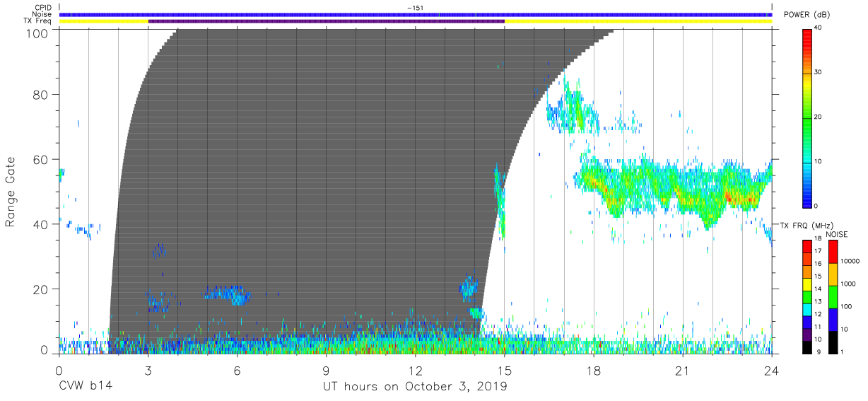The image size is (868, 401).
Task: Click the 14 label on TX FRQ scale
Action: pos(817,289)
